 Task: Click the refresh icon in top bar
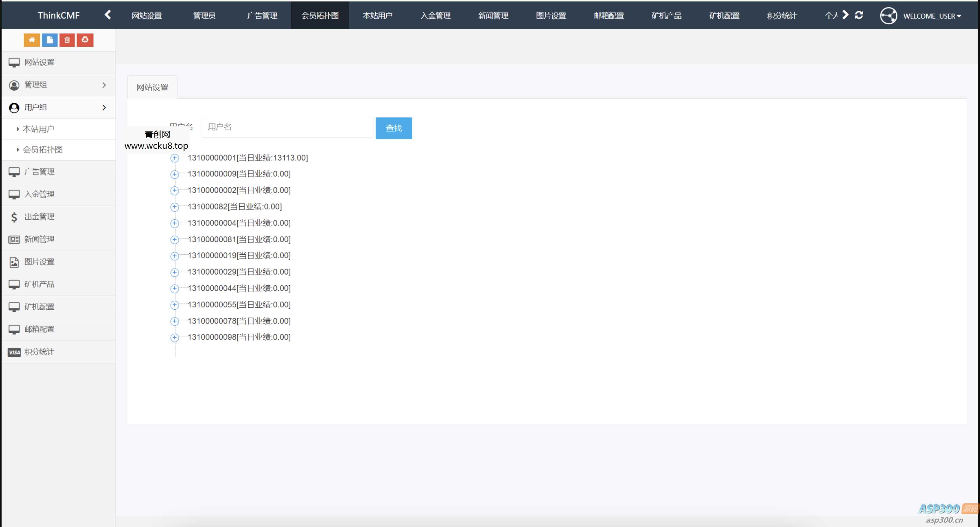click(859, 15)
